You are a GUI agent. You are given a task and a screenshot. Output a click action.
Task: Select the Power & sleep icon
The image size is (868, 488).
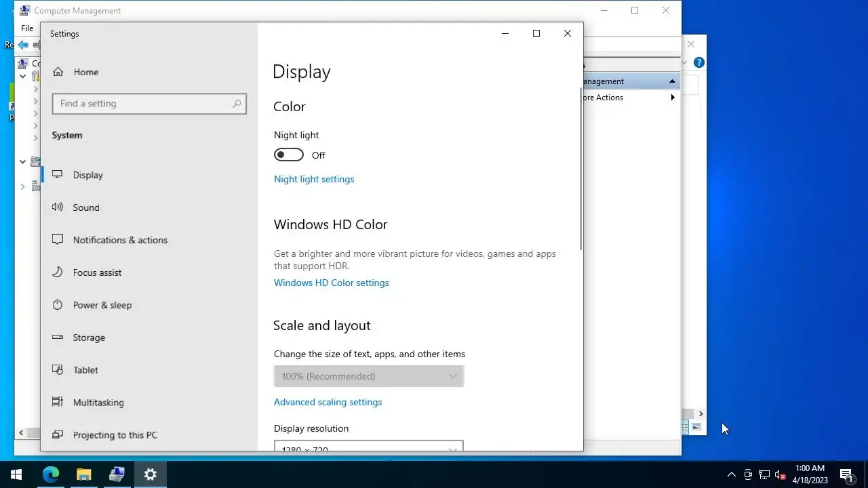click(58, 305)
